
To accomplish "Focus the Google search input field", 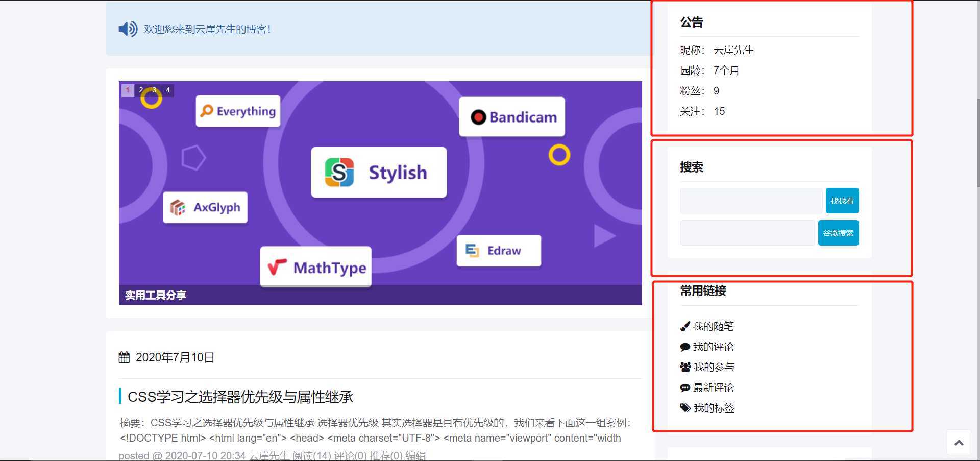I will (748, 233).
